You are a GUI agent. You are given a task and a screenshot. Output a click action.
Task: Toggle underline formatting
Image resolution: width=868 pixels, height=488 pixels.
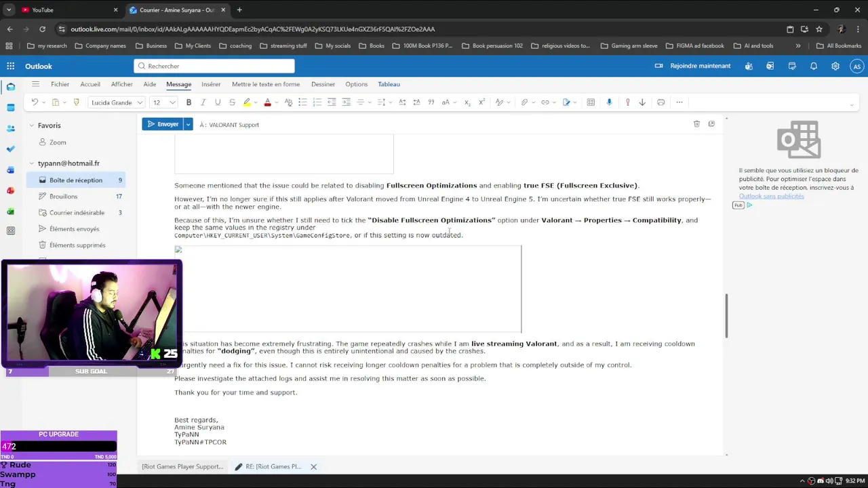(x=218, y=102)
